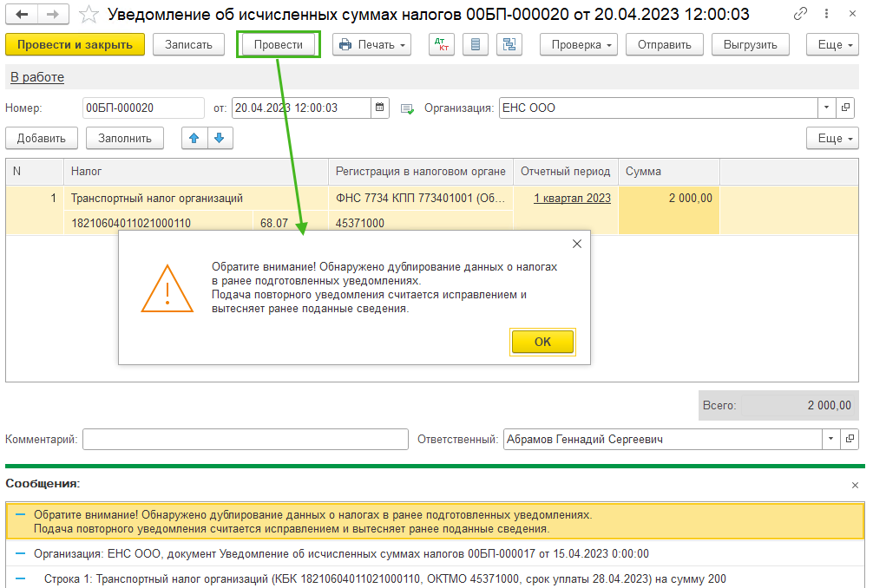Open В работе status link
Viewport: 873px width, 588px height.
click(37, 77)
